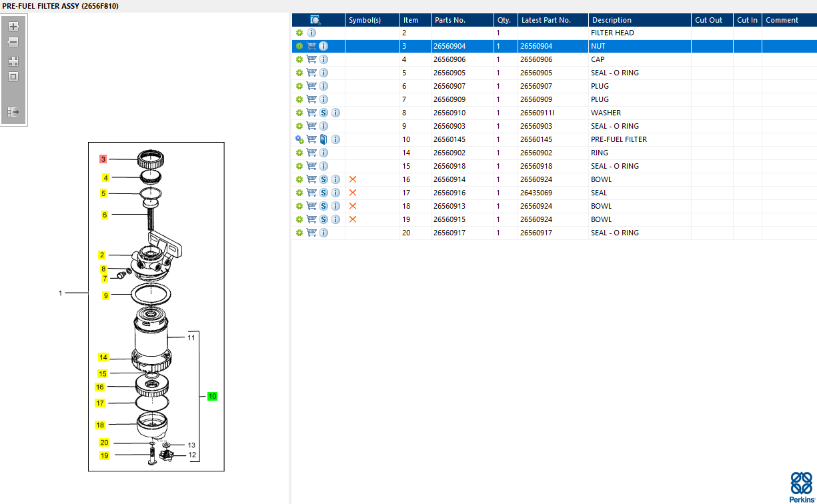This screenshot has width=817, height=504.
Task: Click the Cut Out column header
Action: pos(712,20)
